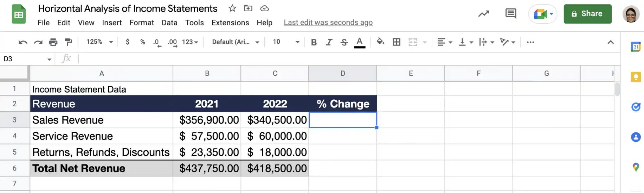Open the Name box dropdown arrow
The width and height of the screenshot is (644, 193).
point(49,59)
